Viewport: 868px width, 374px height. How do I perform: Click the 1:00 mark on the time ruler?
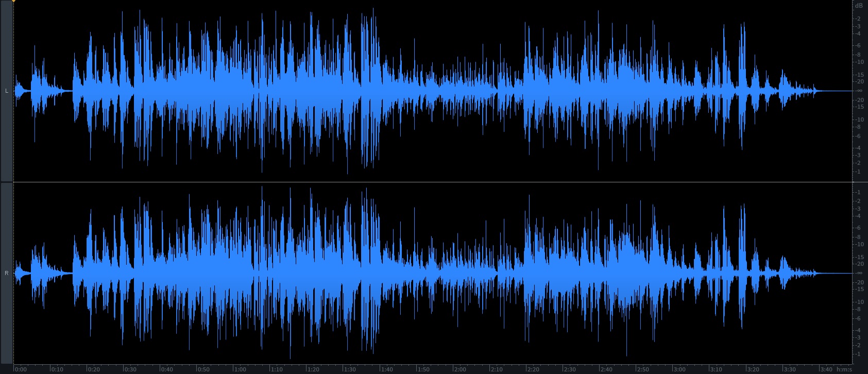tap(240, 369)
